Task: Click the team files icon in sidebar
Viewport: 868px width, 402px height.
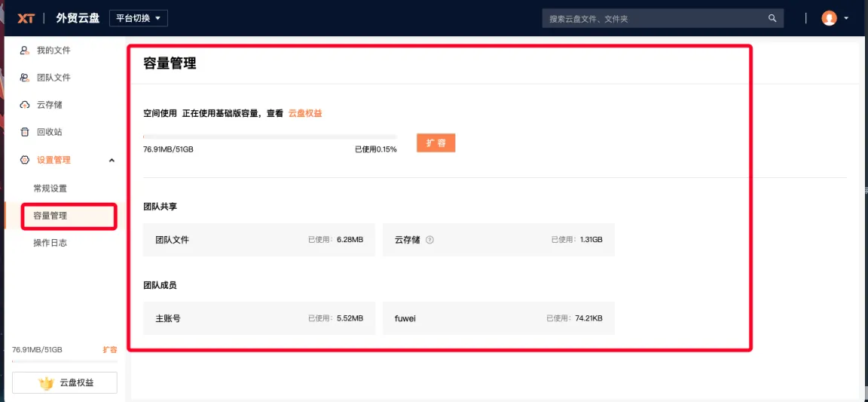Action: [x=25, y=78]
